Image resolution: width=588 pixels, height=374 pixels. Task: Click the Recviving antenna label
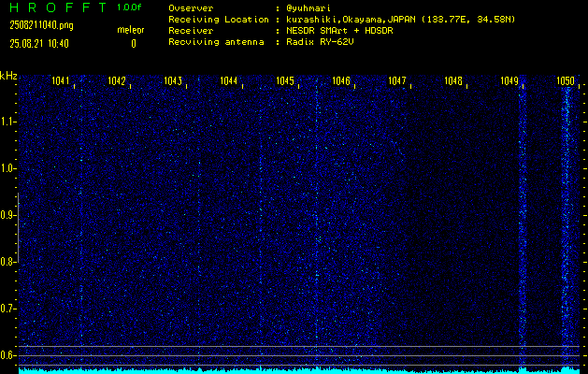tap(216, 42)
